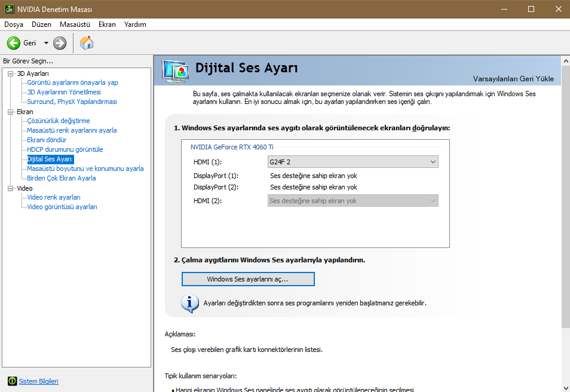Open the HDMI (1) G24F 2 dropdown
Image resolution: width=570 pixels, height=392 pixels.
[x=353, y=162]
